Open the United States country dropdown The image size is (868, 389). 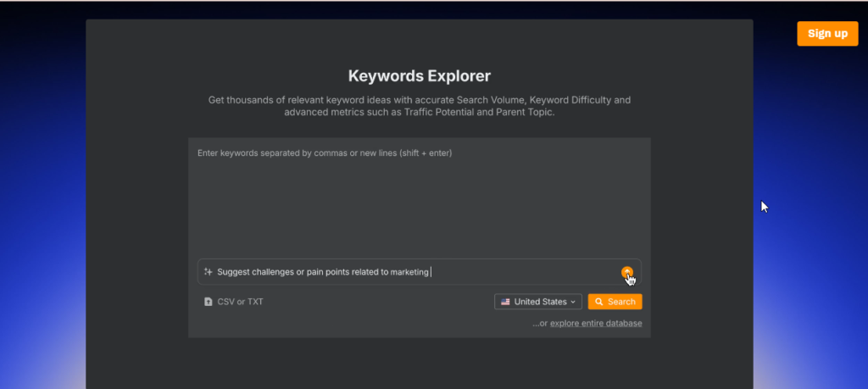coord(538,302)
